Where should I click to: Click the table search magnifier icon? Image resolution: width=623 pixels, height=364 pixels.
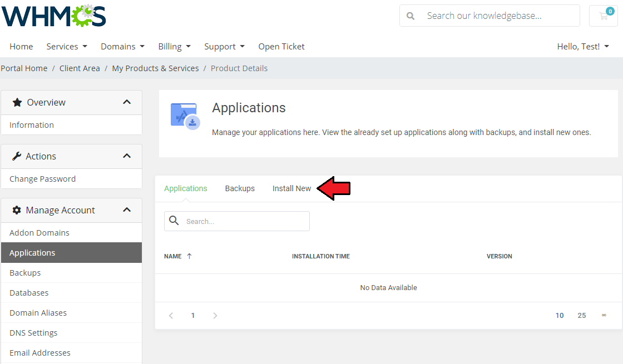click(174, 220)
